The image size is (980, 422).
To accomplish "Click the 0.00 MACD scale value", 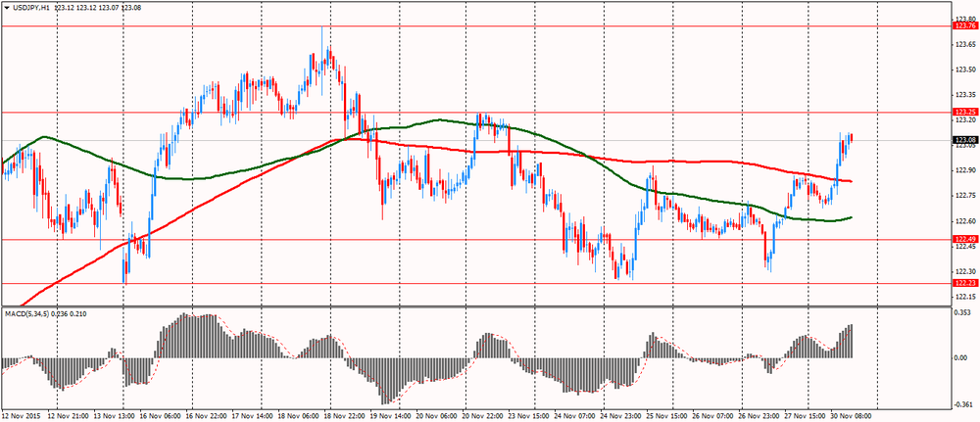I will click(960, 357).
